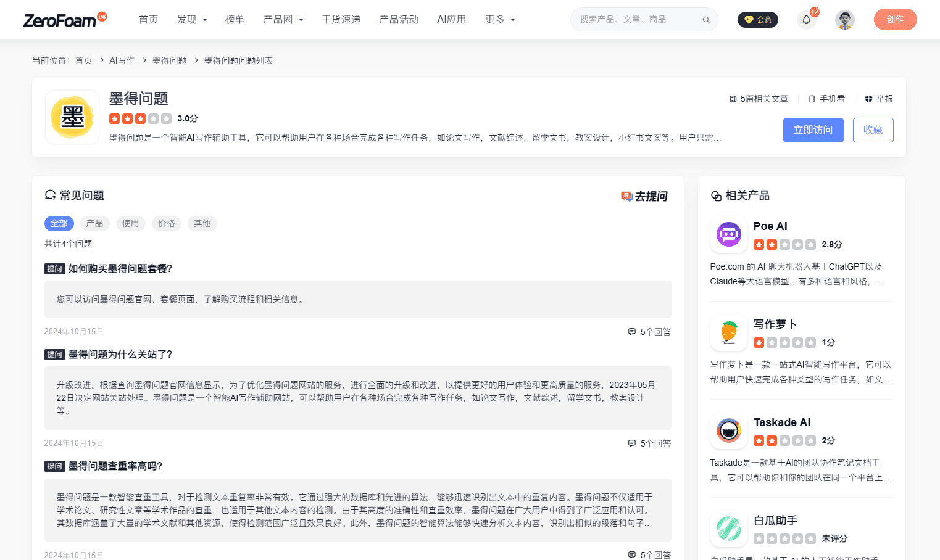Click the 手机看 phone icon
940x560 pixels.
coord(812,99)
